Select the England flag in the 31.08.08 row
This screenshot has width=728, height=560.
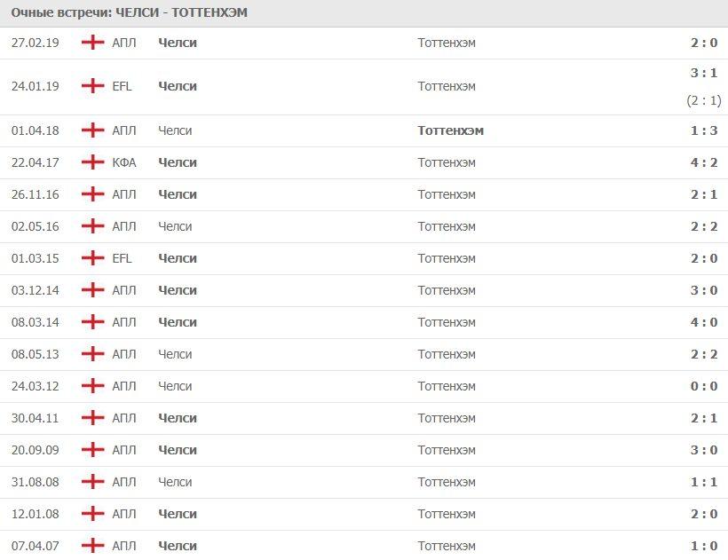tap(92, 482)
